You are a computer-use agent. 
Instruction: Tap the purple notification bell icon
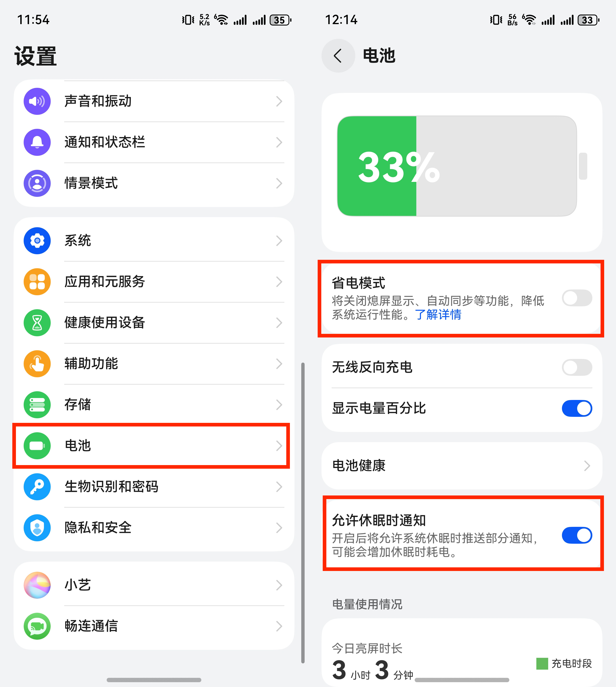pos(37,142)
